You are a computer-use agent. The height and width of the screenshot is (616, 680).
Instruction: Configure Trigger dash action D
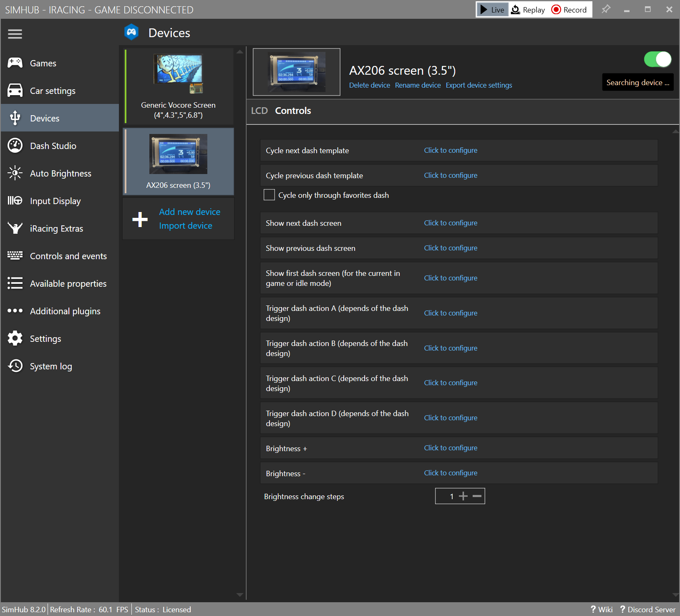[451, 418]
